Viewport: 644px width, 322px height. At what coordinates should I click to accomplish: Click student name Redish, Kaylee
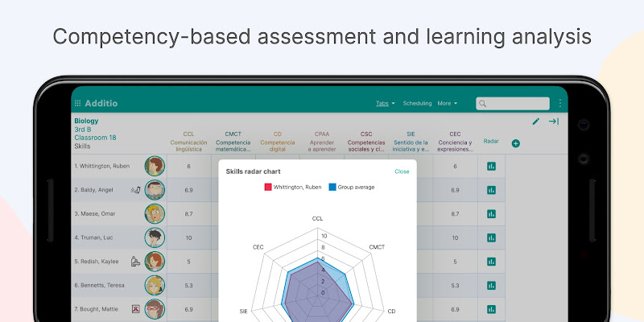point(97,262)
